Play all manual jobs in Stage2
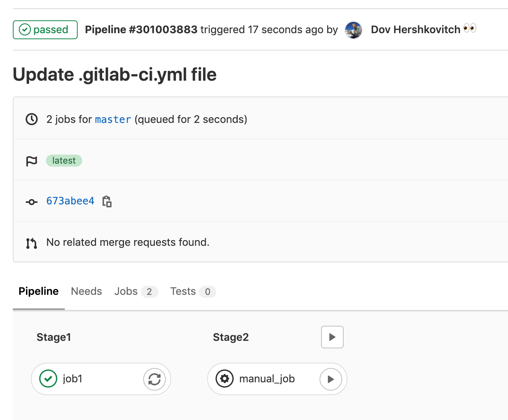 click(332, 337)
